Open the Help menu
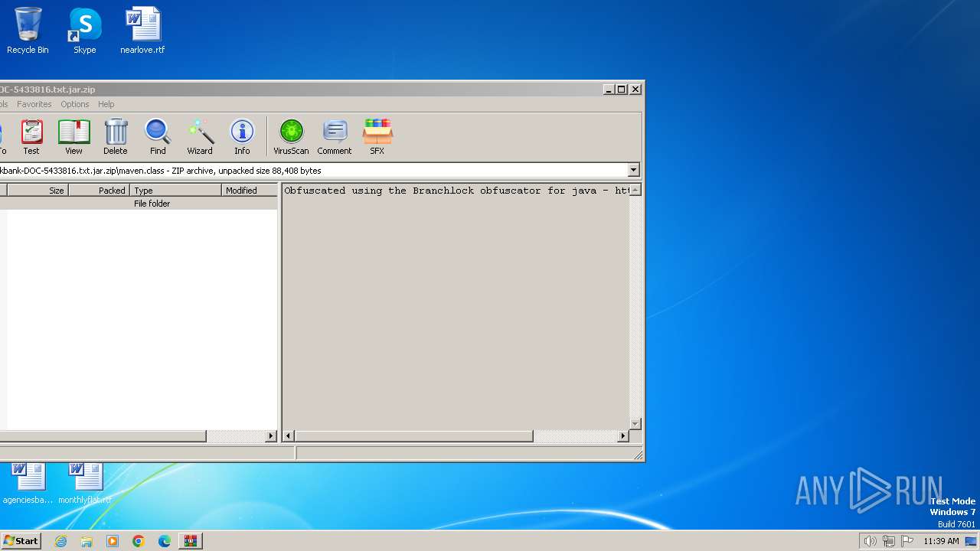The height and width of the screenshot is (551, 980). 106,104
